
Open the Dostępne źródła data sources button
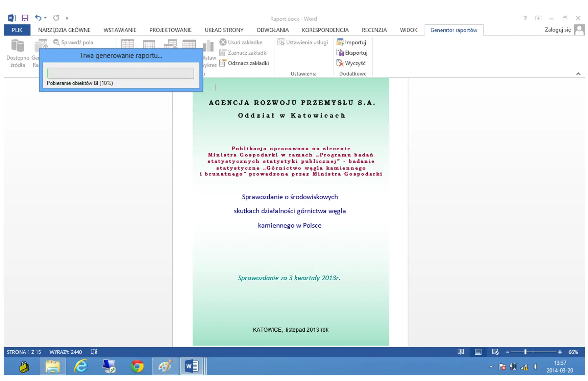click(18, 53)
